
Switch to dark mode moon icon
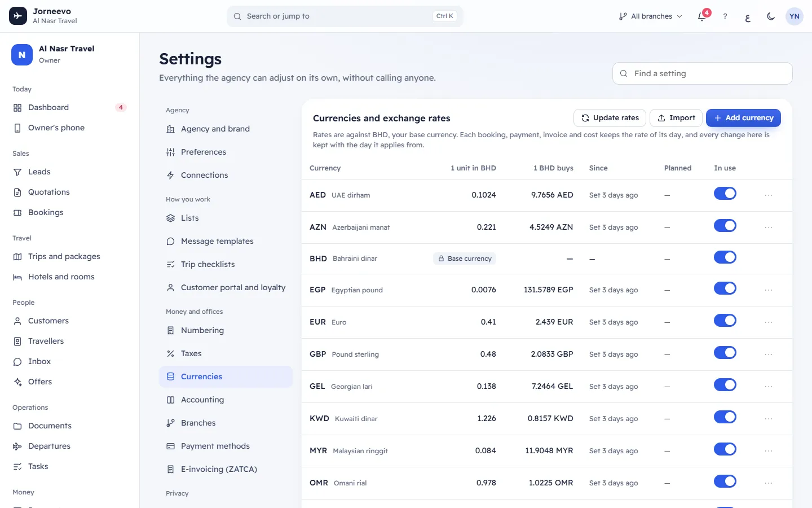771,16
